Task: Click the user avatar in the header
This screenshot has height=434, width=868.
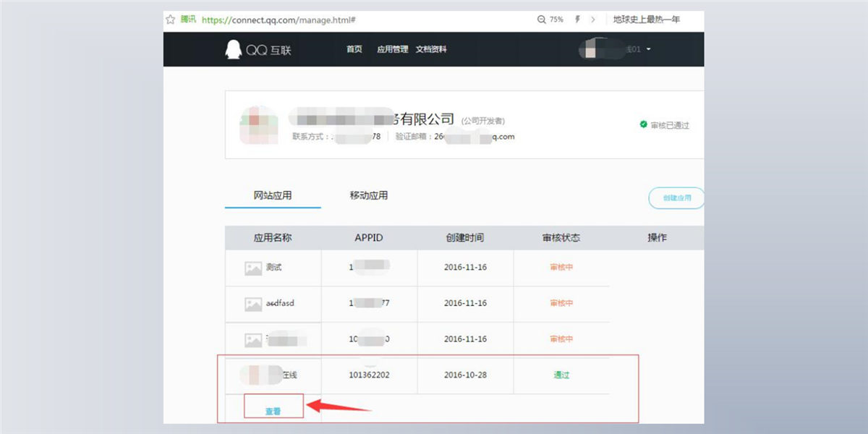Action: 591,49
